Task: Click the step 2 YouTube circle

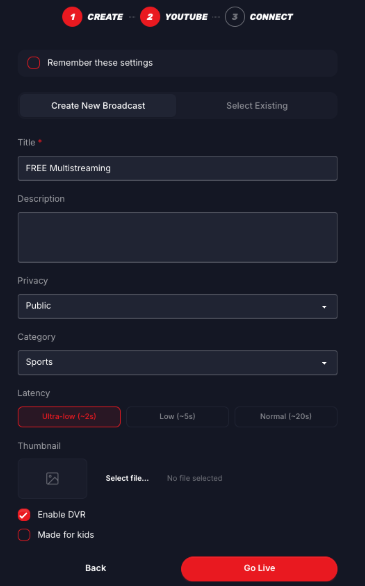Action: [150, 17]
